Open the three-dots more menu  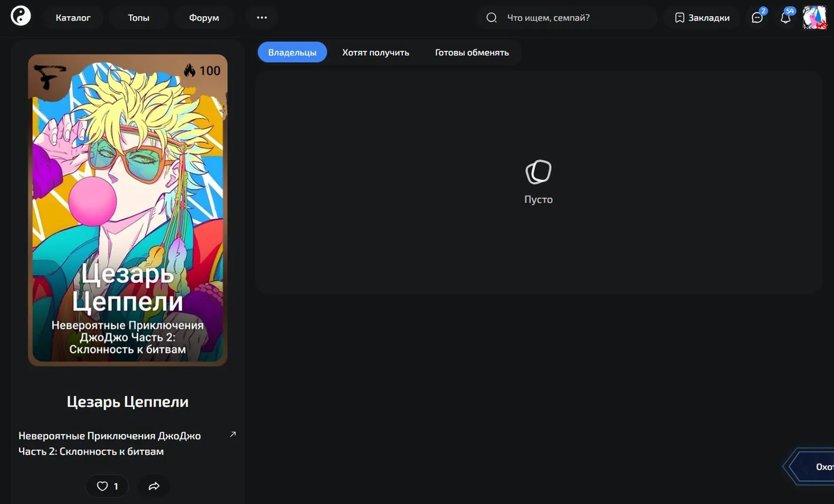click(x=262, y=18)
